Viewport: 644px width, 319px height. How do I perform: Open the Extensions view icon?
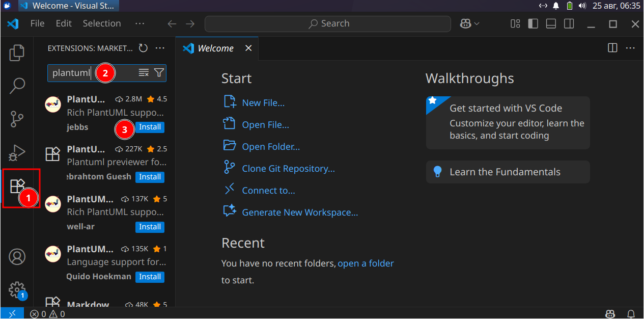[17, 187]
